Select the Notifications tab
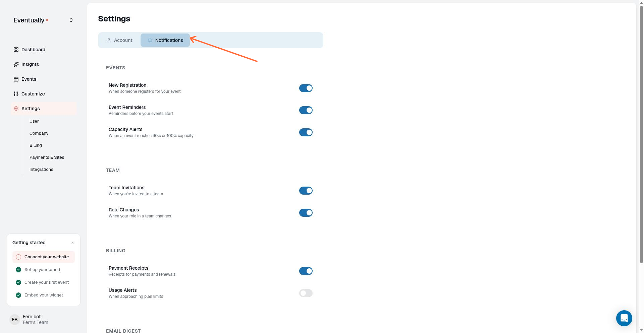The width and height of the screenshot is (644, 333). [165, 40]
